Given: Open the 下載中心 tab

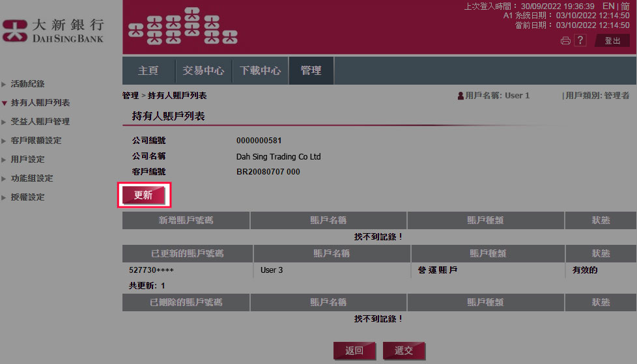Looking at the screenshot, I should click(261, 71).
